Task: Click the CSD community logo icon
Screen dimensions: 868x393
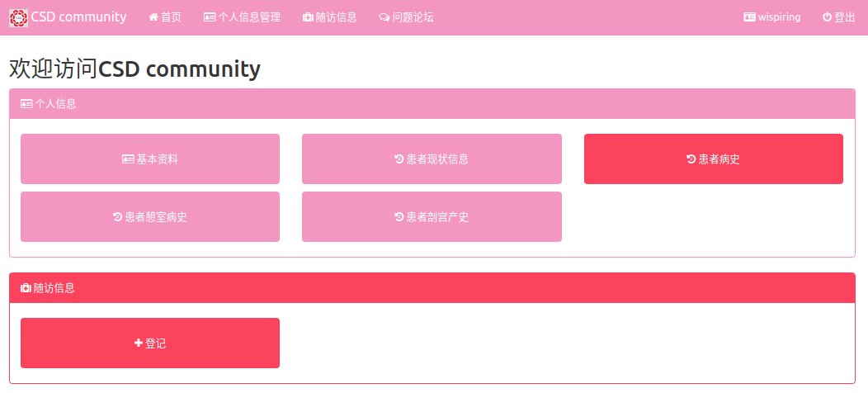Action: [18, 17]
